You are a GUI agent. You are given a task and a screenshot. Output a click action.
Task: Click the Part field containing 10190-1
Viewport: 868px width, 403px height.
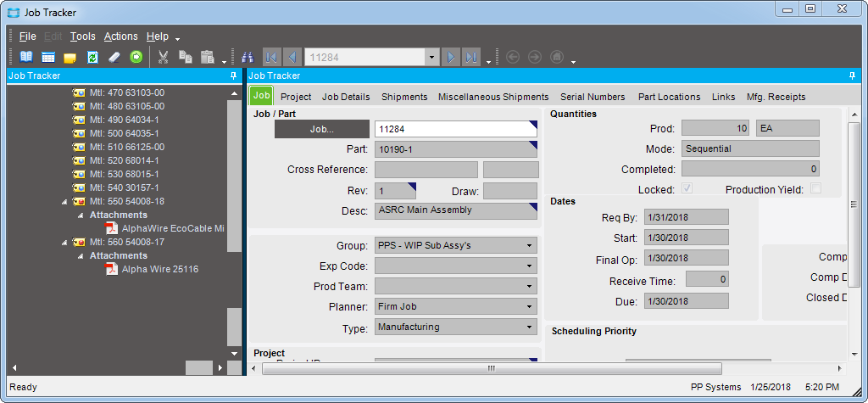(455, 149)
